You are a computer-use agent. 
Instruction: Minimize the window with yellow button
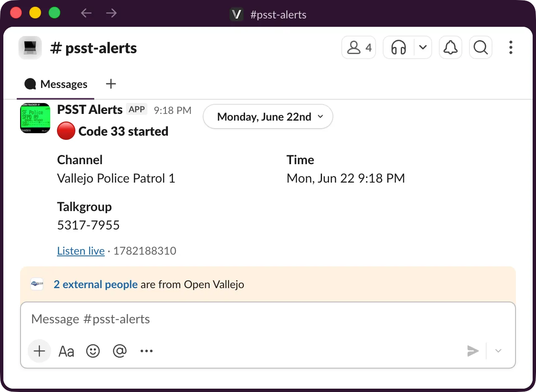pyautogui.click(x=35, y=13)
